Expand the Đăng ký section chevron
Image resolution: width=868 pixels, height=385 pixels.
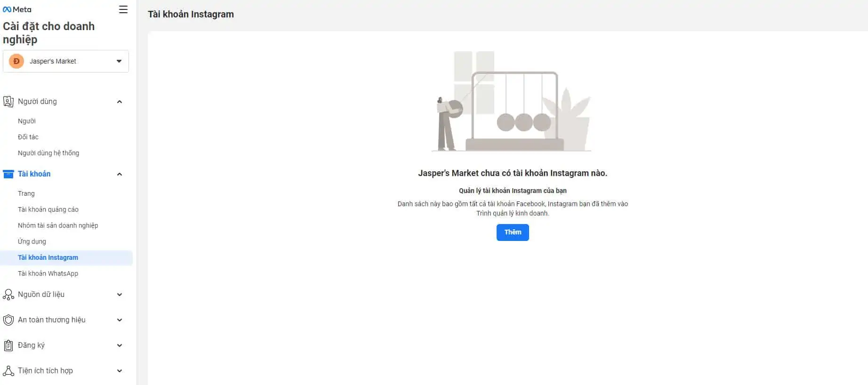[120, 345]
